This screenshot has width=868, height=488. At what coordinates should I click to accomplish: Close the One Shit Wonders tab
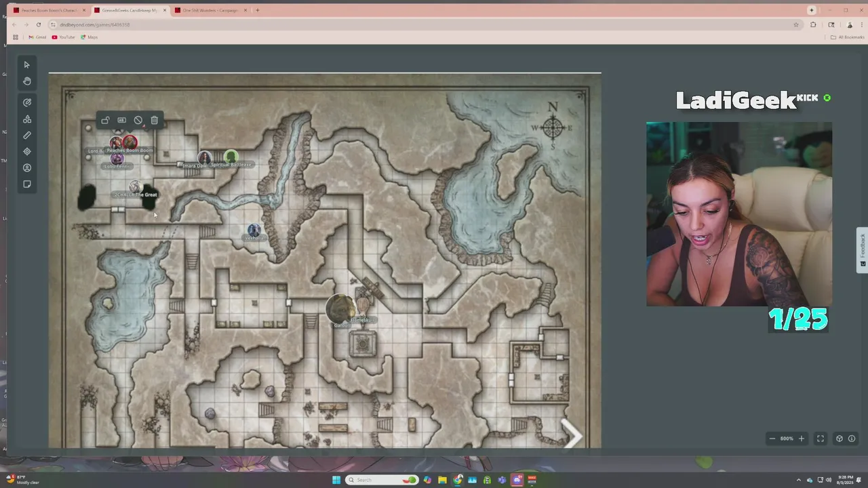point(245,10)
